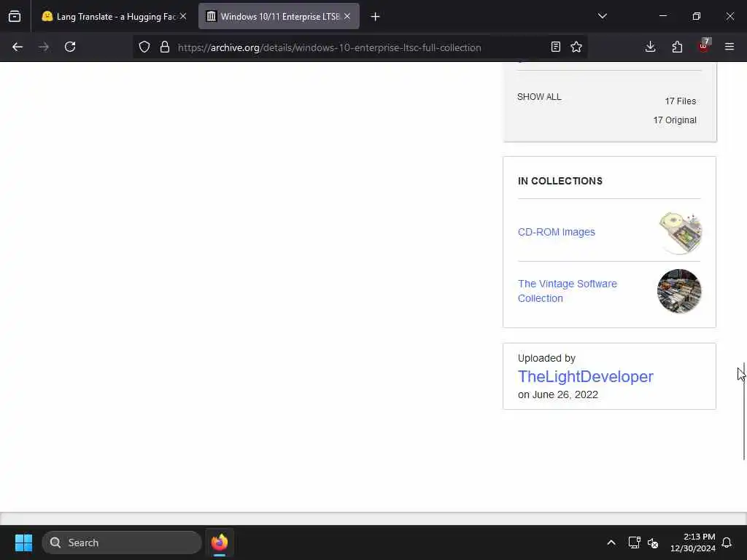Toggle reader view icon
This screenshot has height=560, width=747.
(555, 47)
